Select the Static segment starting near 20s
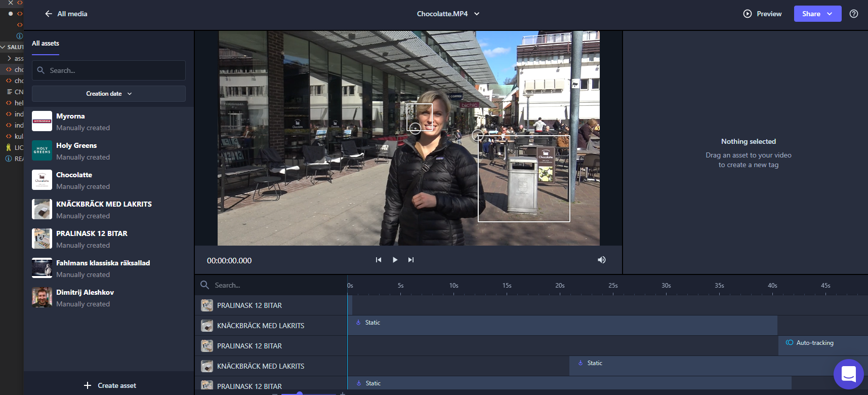The image size is (868, 395). tap(719, 366)
